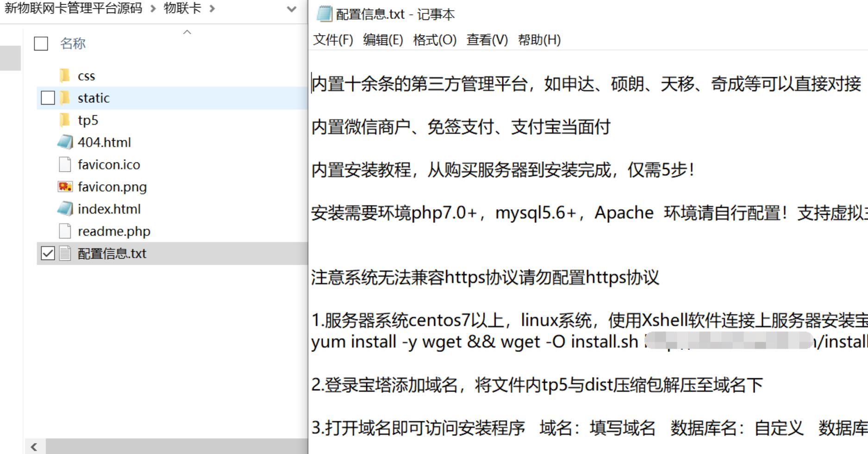Select the readme.php file name
Image resolution: width=868 pixels, height=454 pixels.
tap(114, 231)
